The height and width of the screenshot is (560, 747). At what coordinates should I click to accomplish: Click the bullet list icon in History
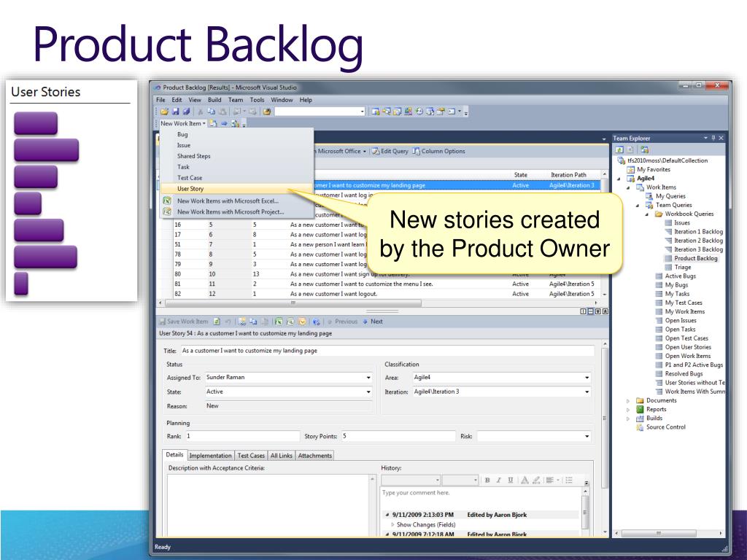point(569,480)
